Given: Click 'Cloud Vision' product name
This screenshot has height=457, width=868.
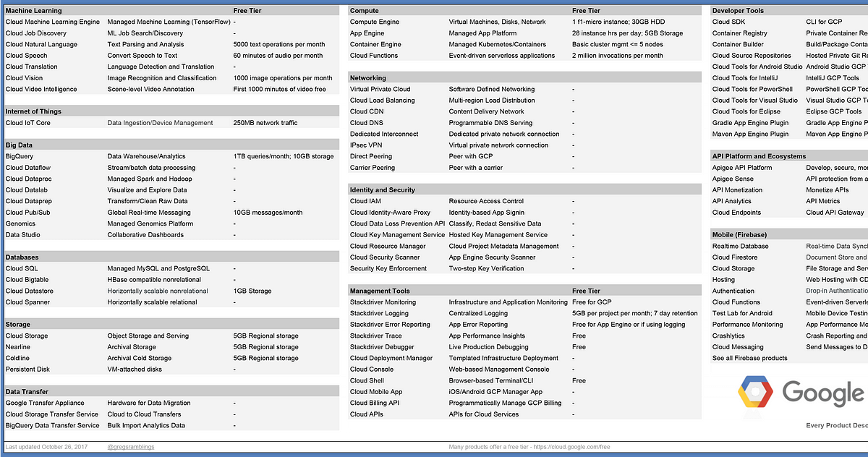Looking at the screenshot, I should [x=25, y=78].
